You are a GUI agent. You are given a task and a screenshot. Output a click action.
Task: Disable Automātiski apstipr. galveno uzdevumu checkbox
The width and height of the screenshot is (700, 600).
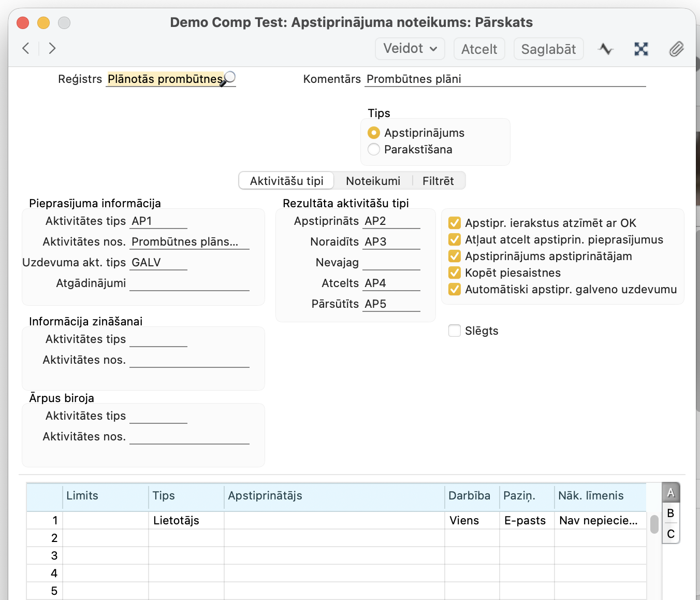[455, 289]
